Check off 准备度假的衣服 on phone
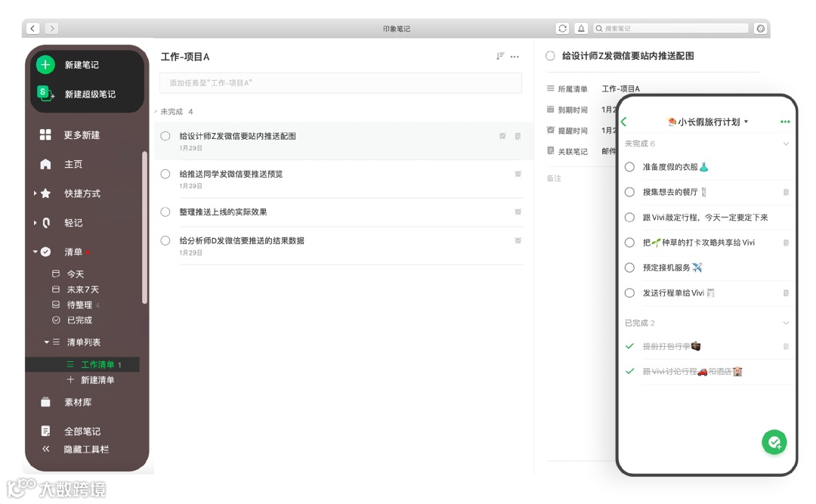This screenshot has width=816, height=504. click(629, 167)
